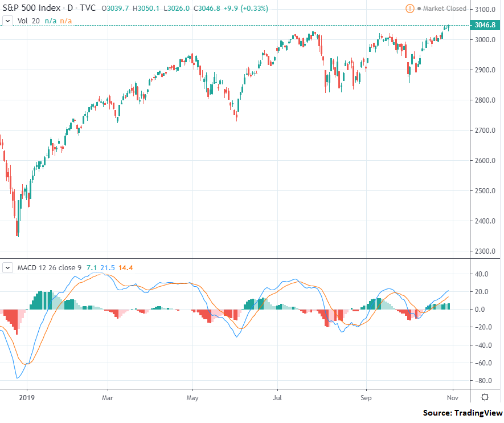Open the MACD 12 26 close 9 settings
The image size is (504, 423).
click(x=48, y=267)
